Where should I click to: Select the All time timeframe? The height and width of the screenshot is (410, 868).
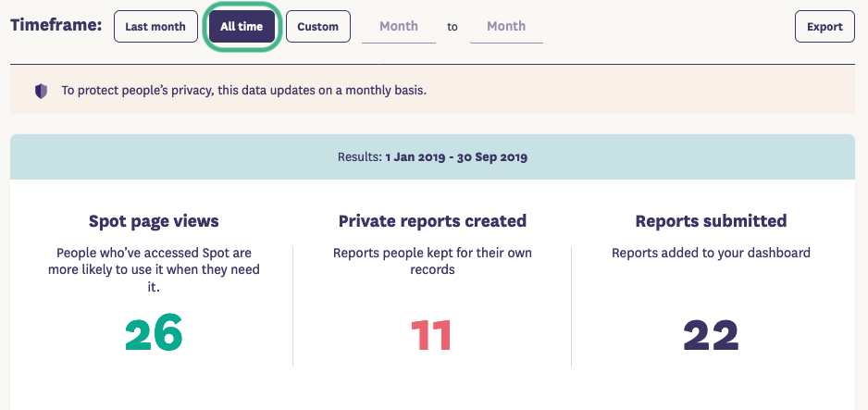tap(242, 27)
